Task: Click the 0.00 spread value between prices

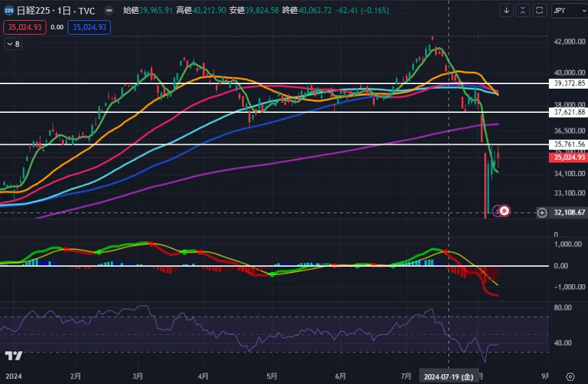Action: coord(57,27)
